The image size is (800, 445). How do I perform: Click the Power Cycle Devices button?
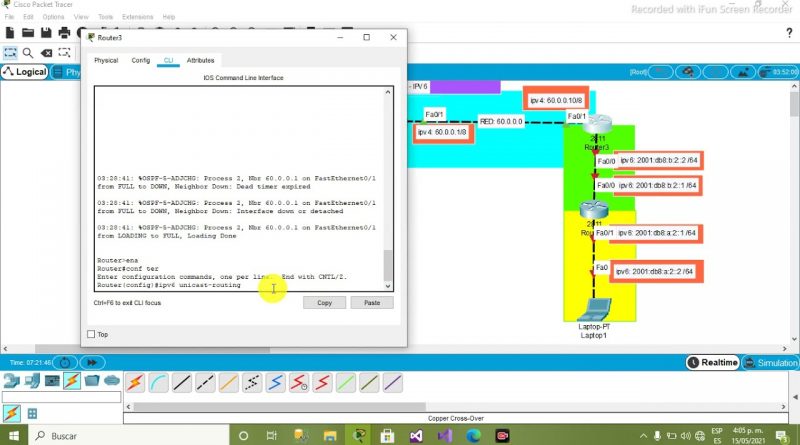pyautogui.click(x=65, y=363)
